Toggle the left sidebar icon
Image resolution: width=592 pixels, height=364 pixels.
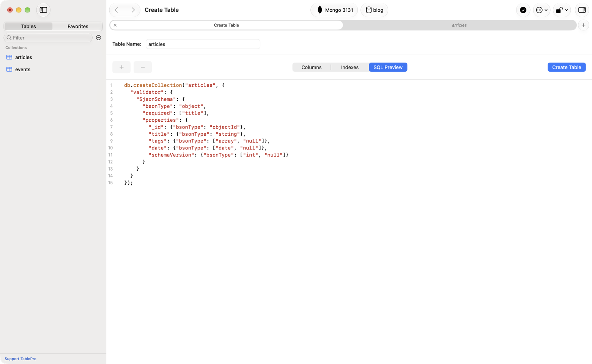[43, 10]
